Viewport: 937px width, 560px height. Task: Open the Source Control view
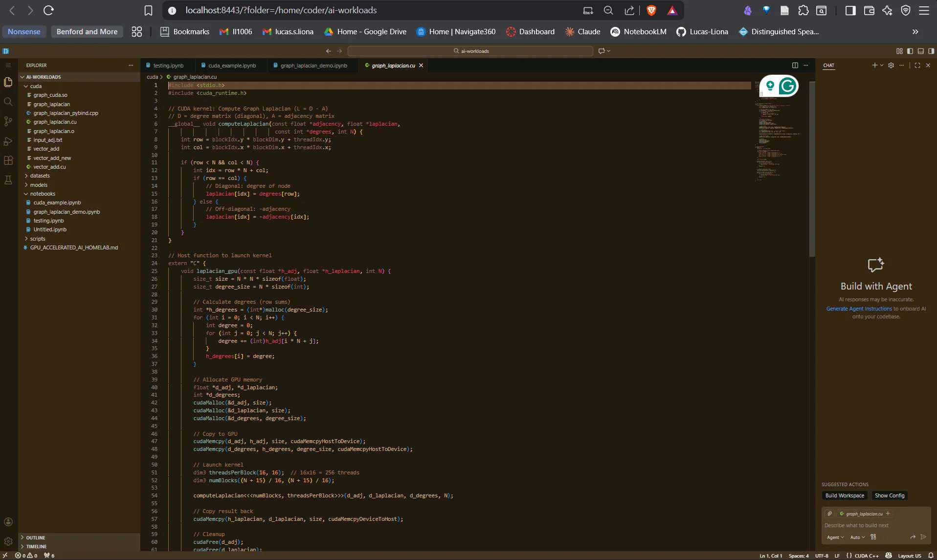(x=8, y=121)
